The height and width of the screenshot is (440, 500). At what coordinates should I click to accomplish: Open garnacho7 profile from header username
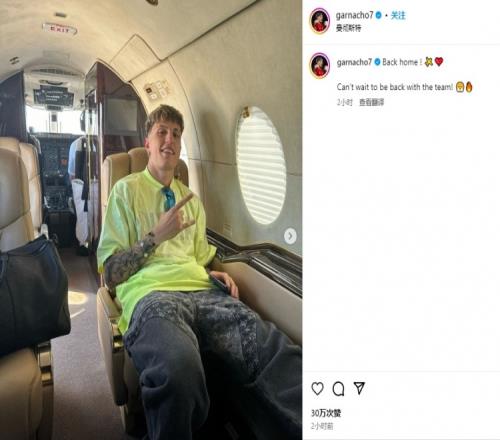pos(355,15)
